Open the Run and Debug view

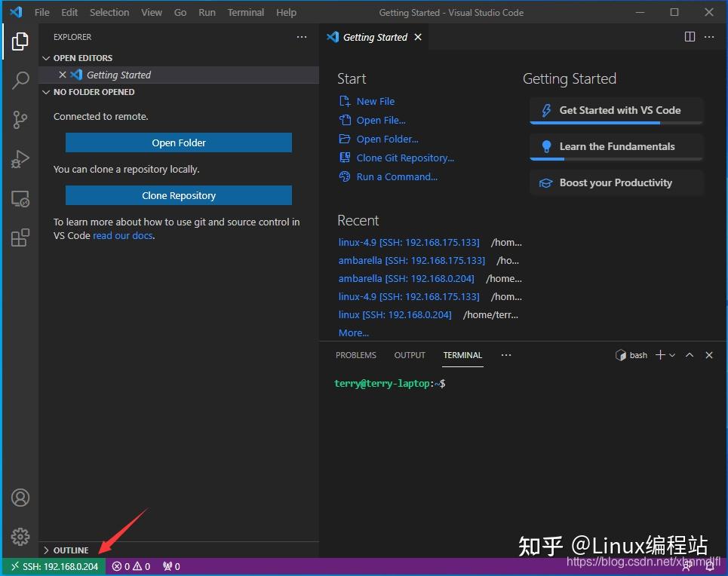pyautogui.click(x=20, y=159)
